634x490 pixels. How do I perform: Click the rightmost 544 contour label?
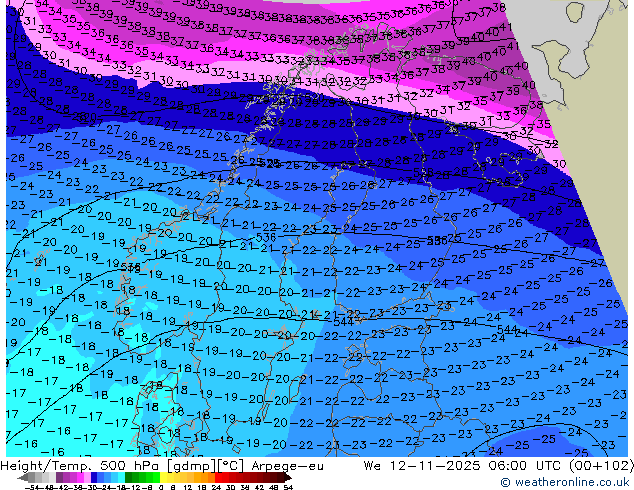coord(507,329)
